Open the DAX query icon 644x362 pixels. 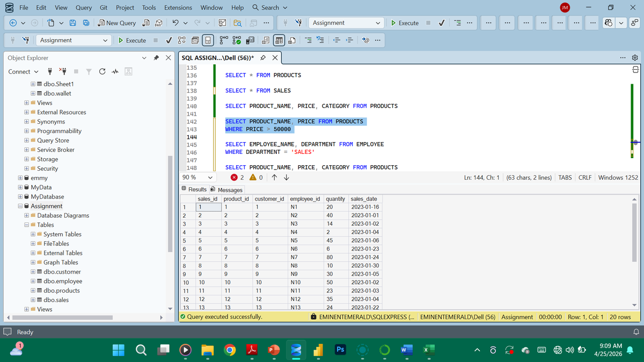[x=159, y=23]
